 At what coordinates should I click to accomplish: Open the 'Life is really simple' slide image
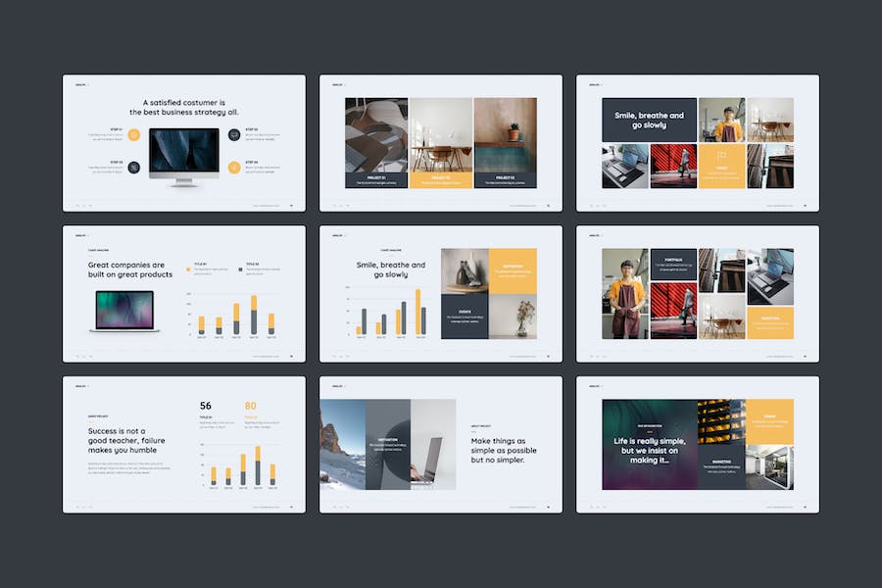click(x=649, y=444)
